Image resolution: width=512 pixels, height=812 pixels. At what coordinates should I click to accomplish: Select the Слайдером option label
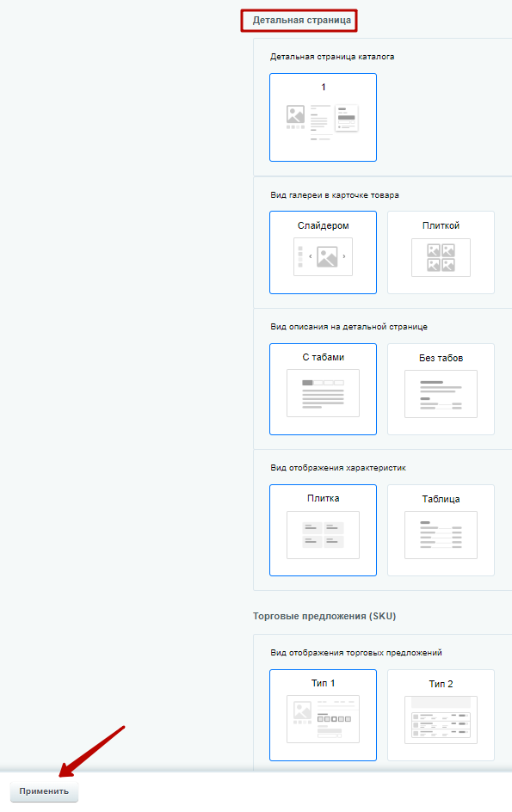point(323,225)
